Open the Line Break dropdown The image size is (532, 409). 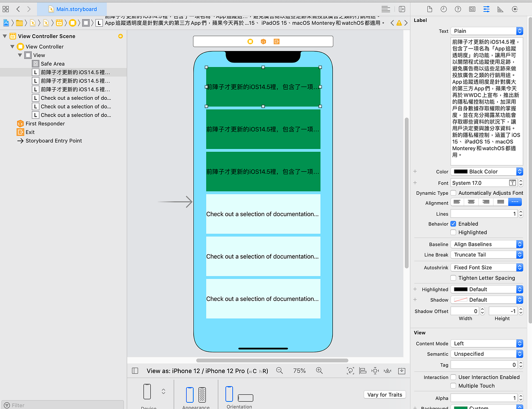[x=486, y=255]
